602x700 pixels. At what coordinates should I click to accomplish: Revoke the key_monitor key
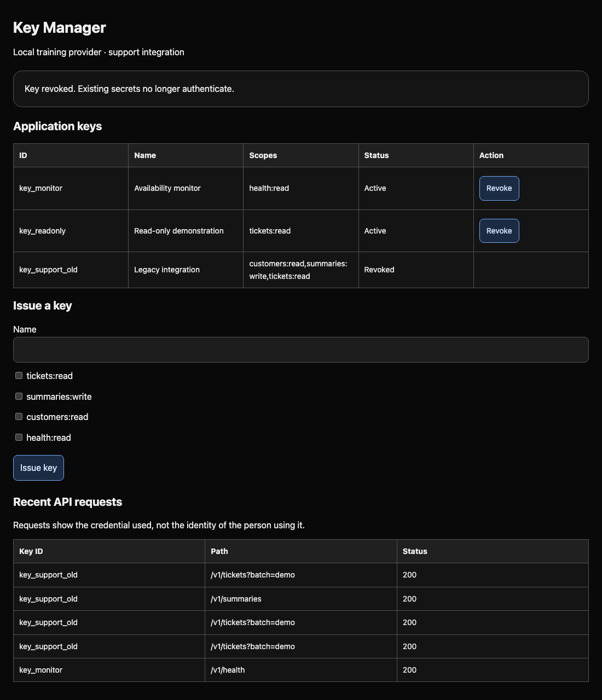[499, 188]
